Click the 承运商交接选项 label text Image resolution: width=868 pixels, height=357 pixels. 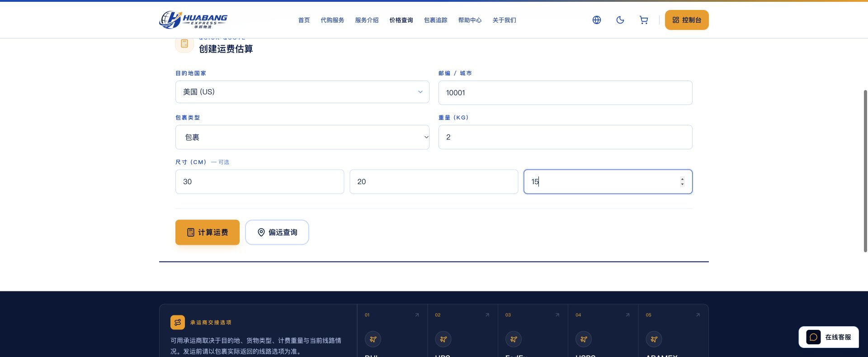click(x=211, y=323)
